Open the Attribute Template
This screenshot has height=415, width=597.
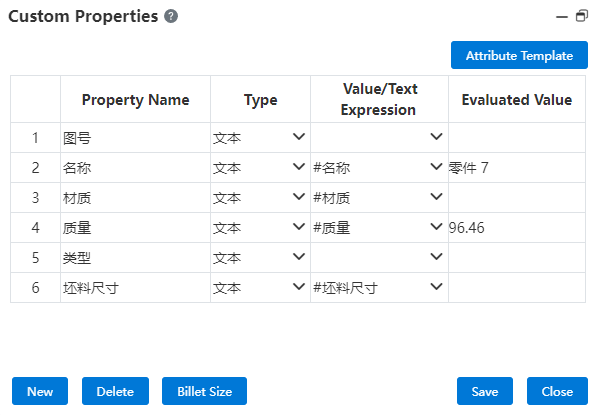coord(519,55)
